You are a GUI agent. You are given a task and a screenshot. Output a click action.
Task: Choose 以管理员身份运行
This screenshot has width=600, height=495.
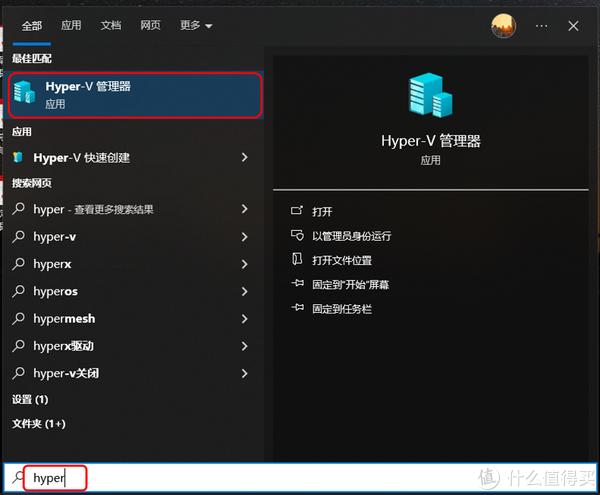pos(352,236)
